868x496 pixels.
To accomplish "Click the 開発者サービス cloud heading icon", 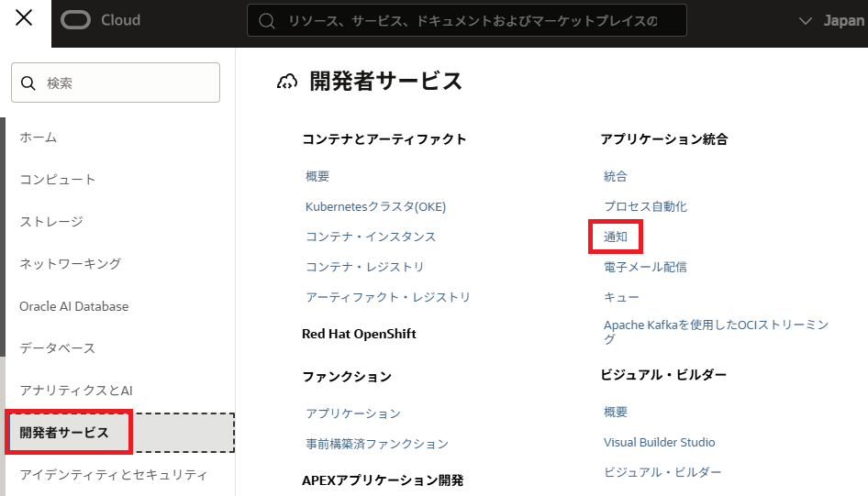I will pyautogui.click(x=287, y=82).
